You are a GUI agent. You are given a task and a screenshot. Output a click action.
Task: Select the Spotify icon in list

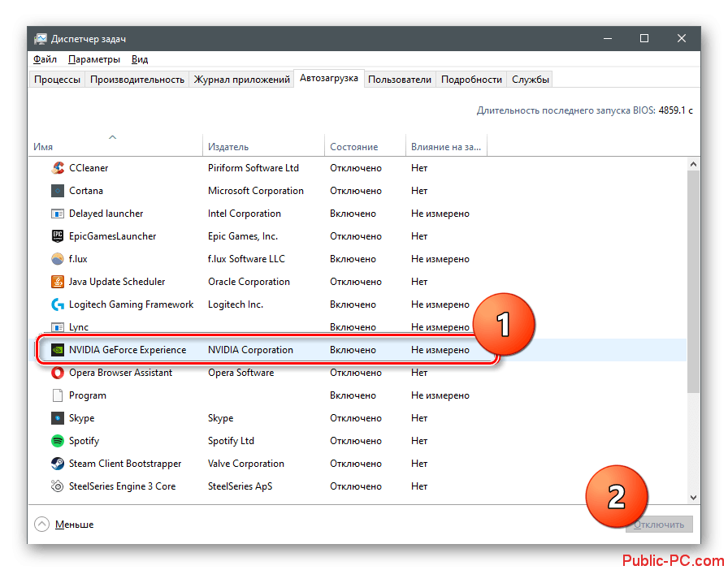click(x=58, y=441)
